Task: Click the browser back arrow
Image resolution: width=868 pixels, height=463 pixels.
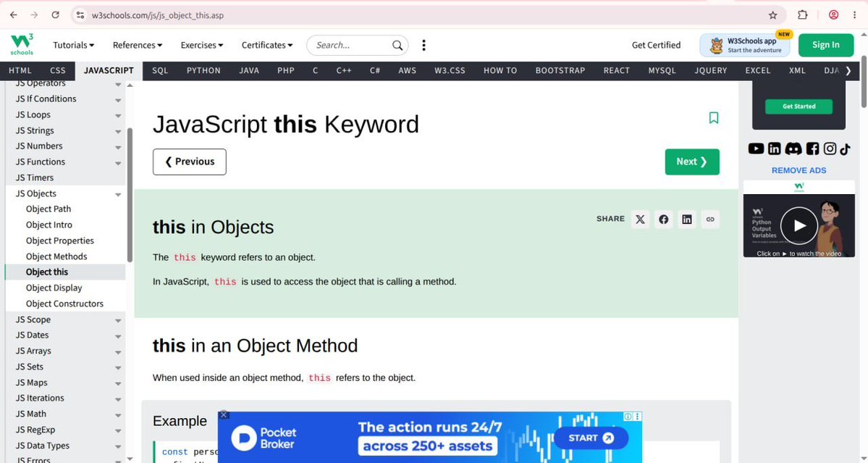Action: (x=14, y=15)
